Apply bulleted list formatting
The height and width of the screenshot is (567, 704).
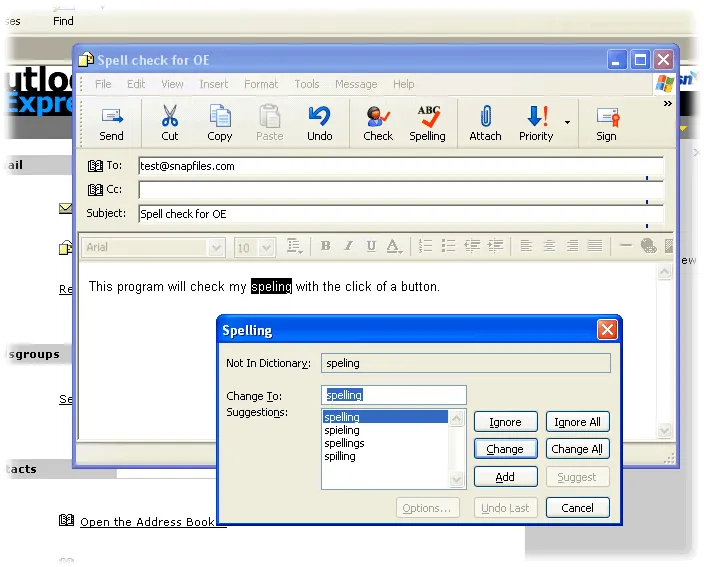click(x=449, y=246)
